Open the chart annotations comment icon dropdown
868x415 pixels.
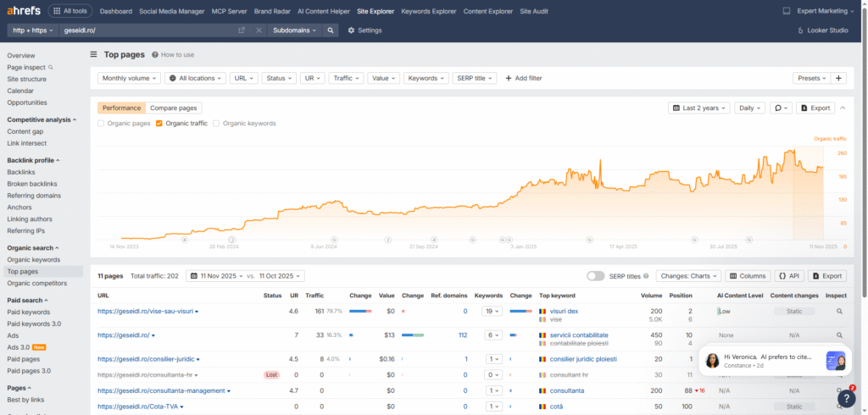point(781,108)
